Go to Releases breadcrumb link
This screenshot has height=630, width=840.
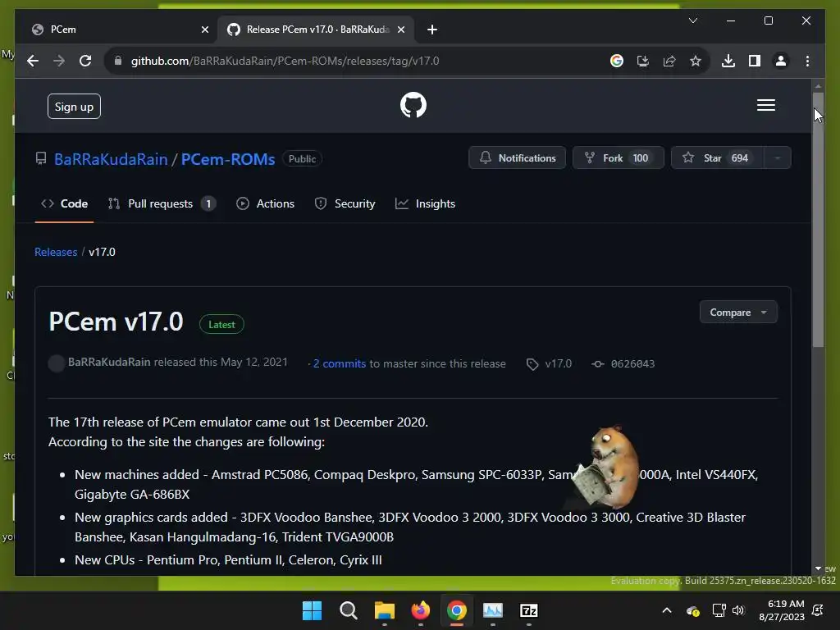(56, 252)
